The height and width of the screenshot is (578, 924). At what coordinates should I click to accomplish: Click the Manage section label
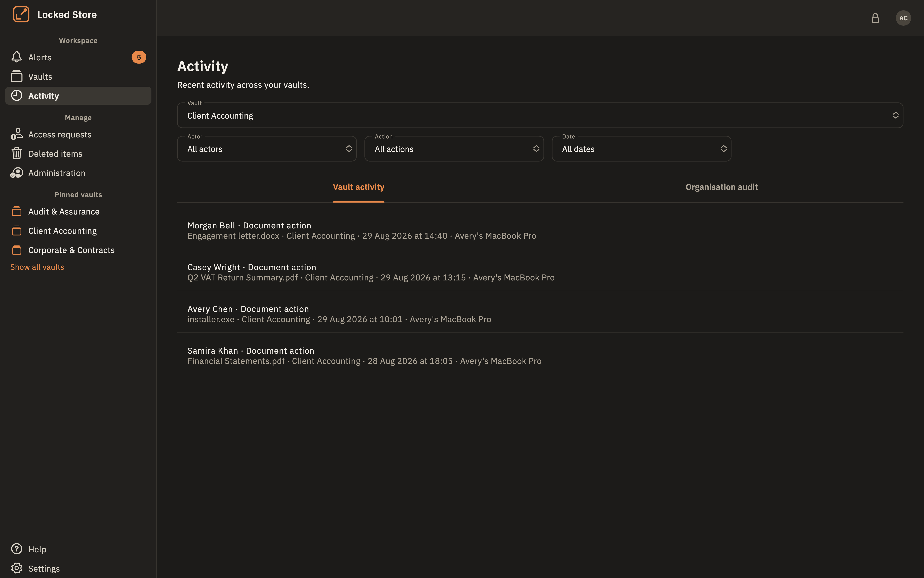78,118
